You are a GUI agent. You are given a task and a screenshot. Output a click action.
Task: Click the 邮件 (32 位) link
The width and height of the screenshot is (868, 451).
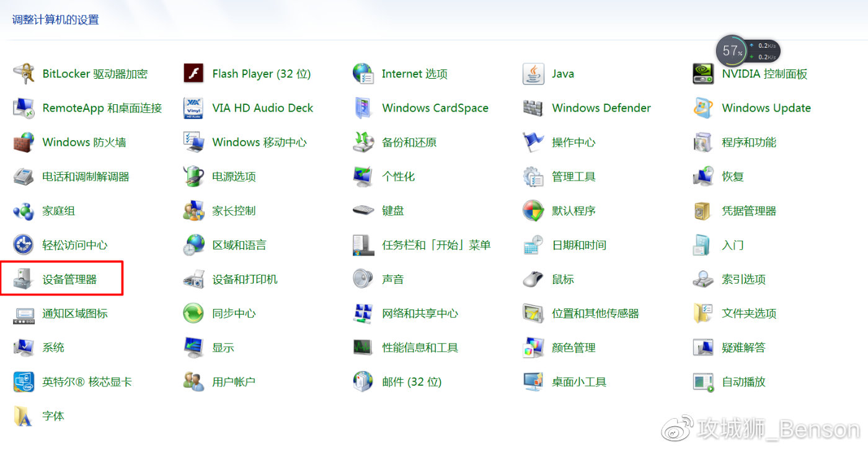coord(412,382)
